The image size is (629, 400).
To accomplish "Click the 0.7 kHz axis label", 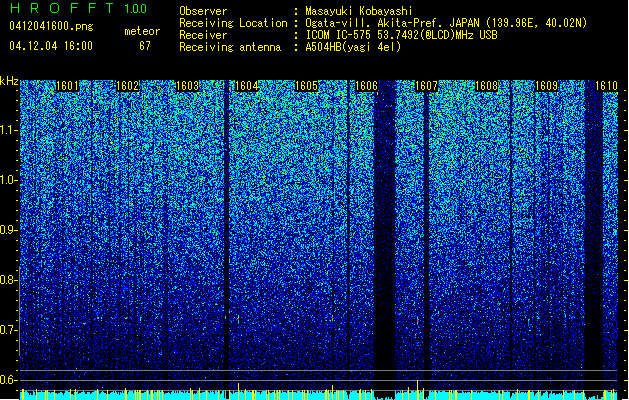I will click(9, 330).
